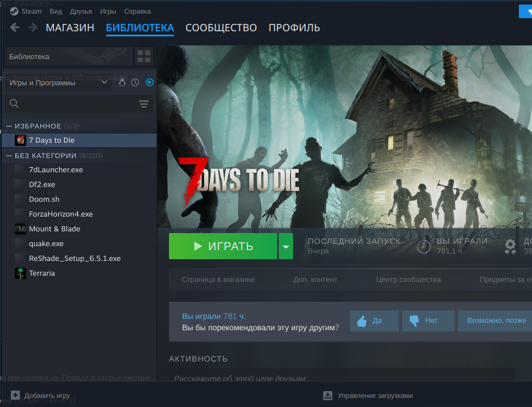Screen dimensions: 532x407
Task: Recommend the game with Да button
Action: (x=374, y=321)
